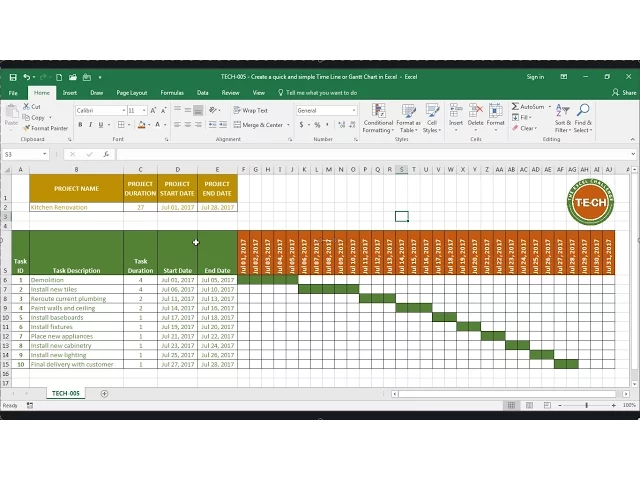Select the TECH 005 sheet tab

66,393
